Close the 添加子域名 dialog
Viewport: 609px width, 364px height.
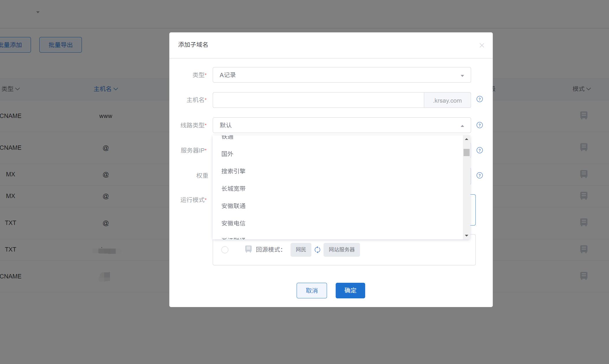pyautogui.click(x=482, y=45)
